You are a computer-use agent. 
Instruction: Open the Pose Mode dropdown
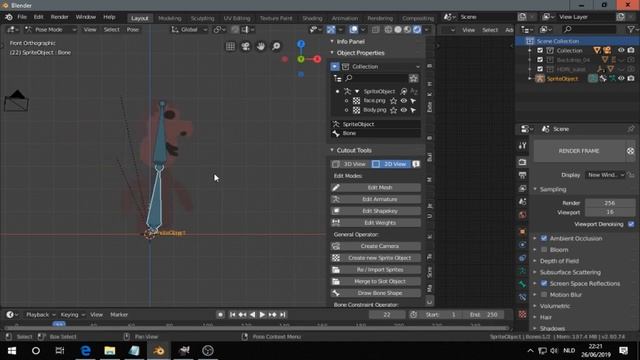tap(51, 29)
